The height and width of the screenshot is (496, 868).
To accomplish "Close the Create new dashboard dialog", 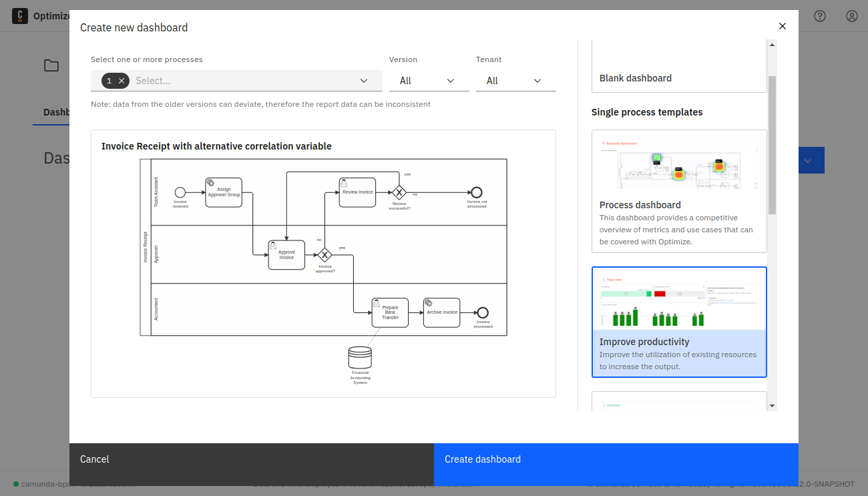I will pyautogui.click(x=782, y=26).
